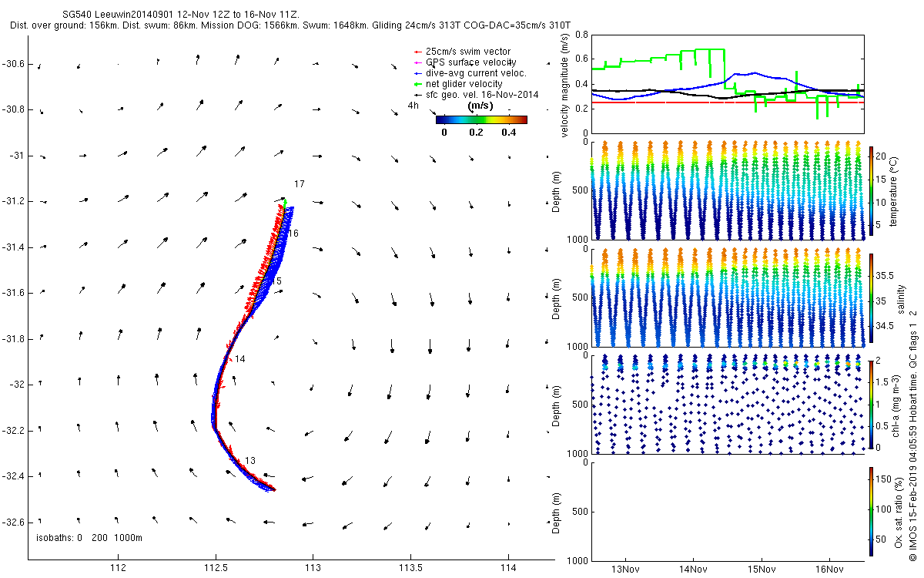Click the '112.5' longitude tick label
This screenshot has height=578, width=924.
(x=216, y=568)
